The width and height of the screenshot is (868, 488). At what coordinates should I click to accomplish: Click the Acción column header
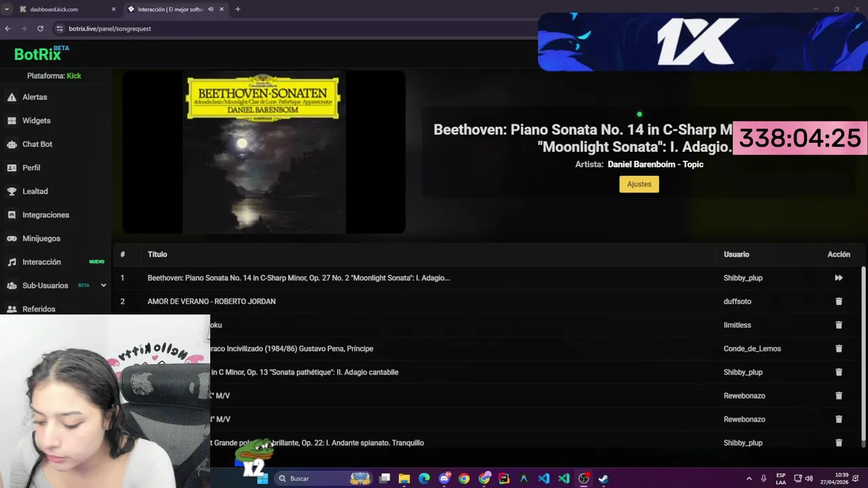tap(839, 254)
